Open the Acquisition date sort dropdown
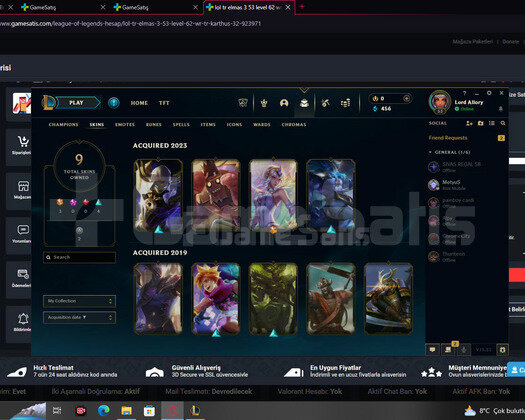This screenshot has width=525, height=420. click(x=80, y=317)
